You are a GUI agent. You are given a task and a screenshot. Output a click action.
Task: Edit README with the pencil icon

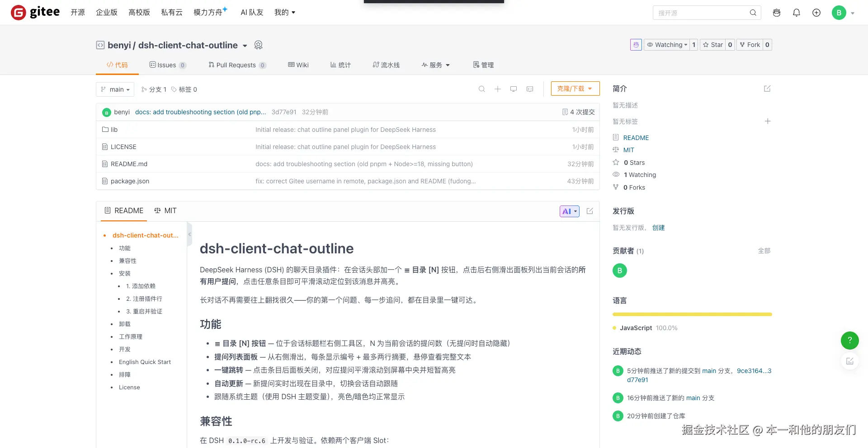[590, 211]
